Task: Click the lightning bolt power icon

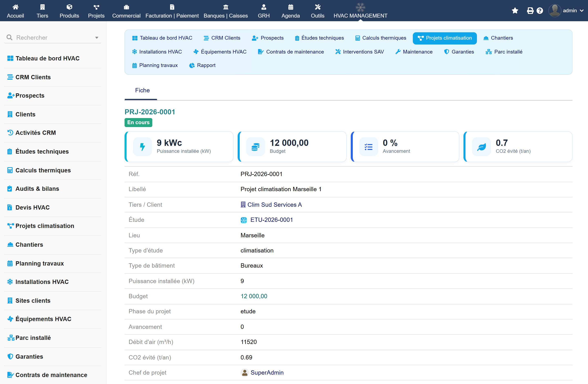Action: point(143,147)
